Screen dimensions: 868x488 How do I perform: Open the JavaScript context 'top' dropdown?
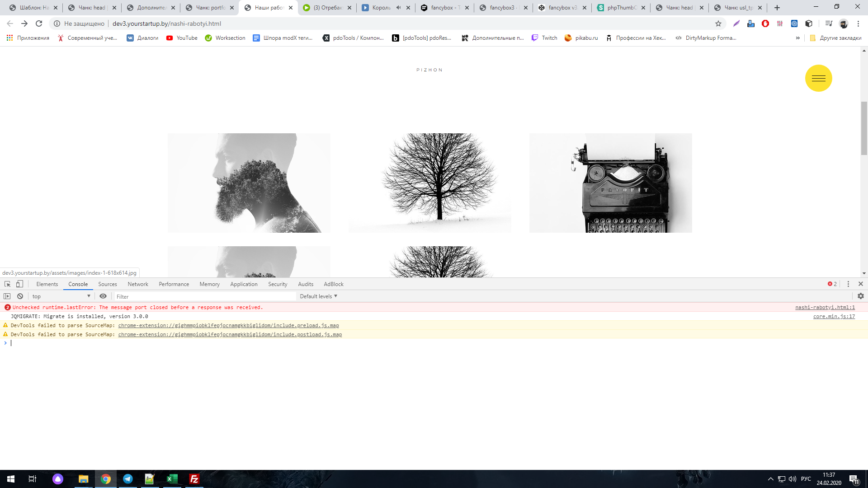pos(61,296)
